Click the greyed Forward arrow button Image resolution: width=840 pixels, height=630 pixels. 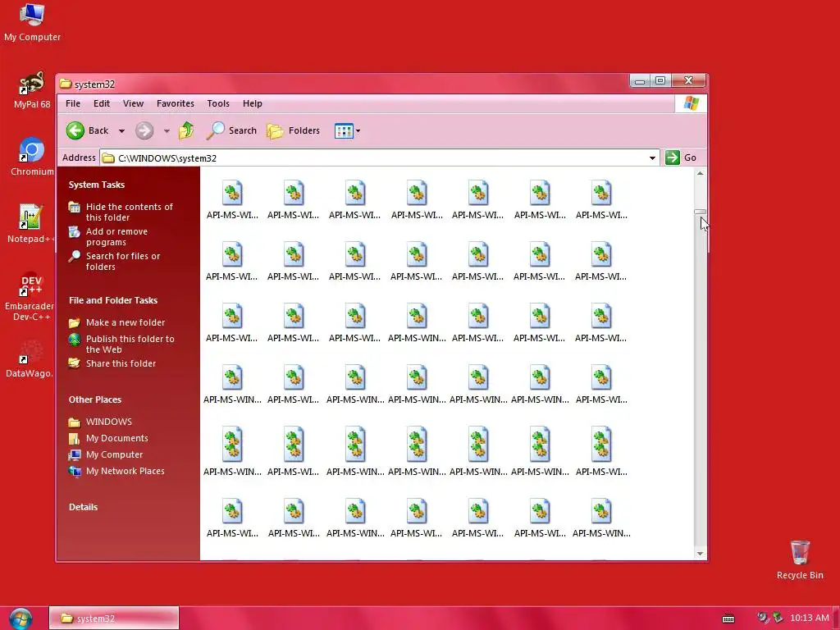(x=144, y=130)
